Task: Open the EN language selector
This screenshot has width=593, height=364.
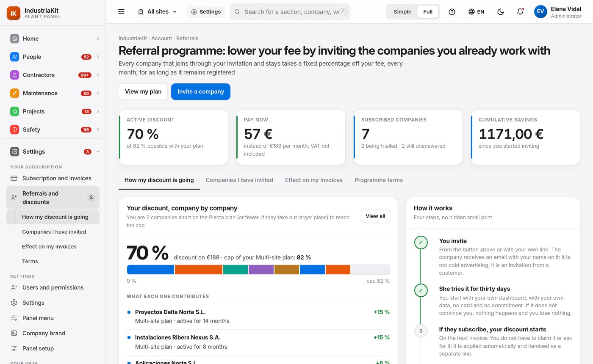Action: coord(477,12)
